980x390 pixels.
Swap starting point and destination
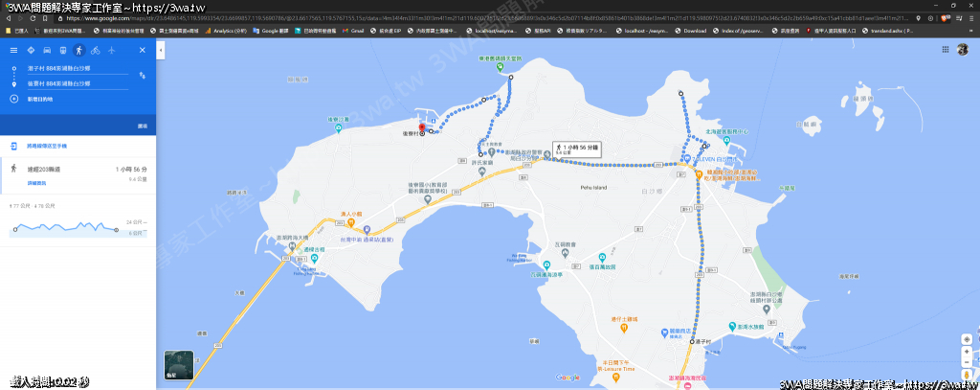pyautogui.click(x=142, y=76)
